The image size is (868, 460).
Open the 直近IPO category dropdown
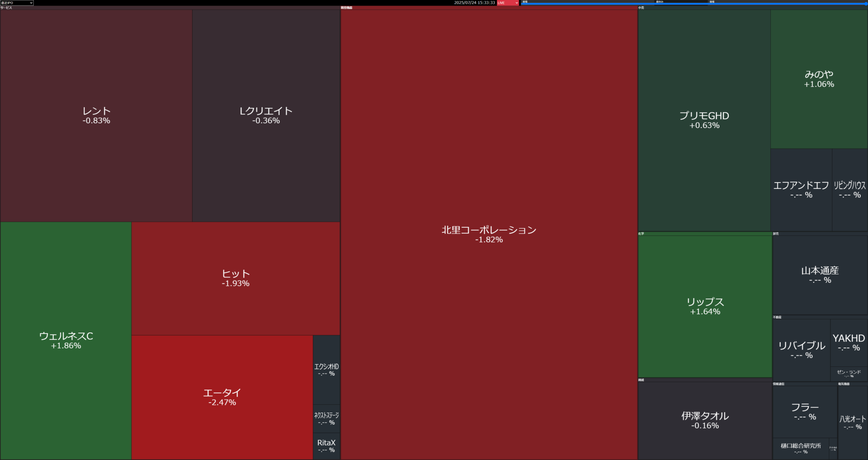17,3
